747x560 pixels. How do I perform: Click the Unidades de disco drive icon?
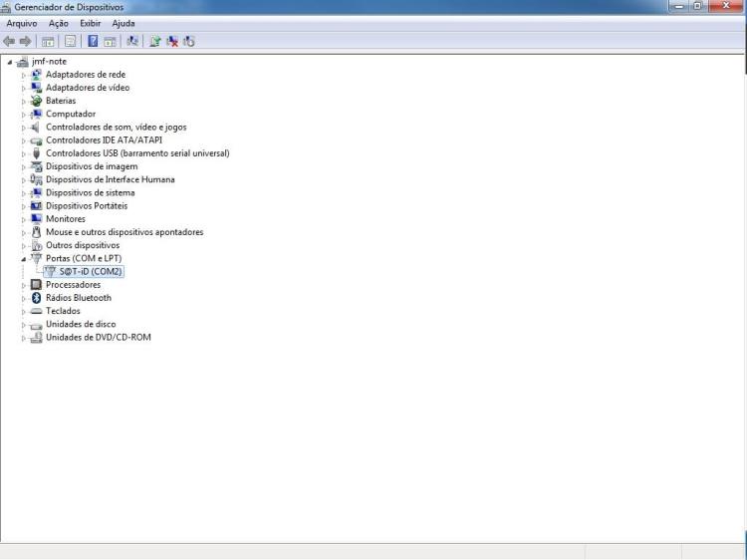(36, 325)
